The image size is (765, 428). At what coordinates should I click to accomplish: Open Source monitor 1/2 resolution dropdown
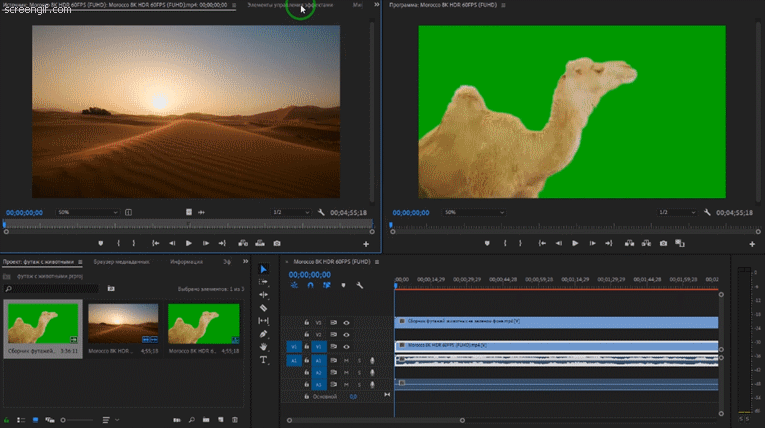coord(291,212)
